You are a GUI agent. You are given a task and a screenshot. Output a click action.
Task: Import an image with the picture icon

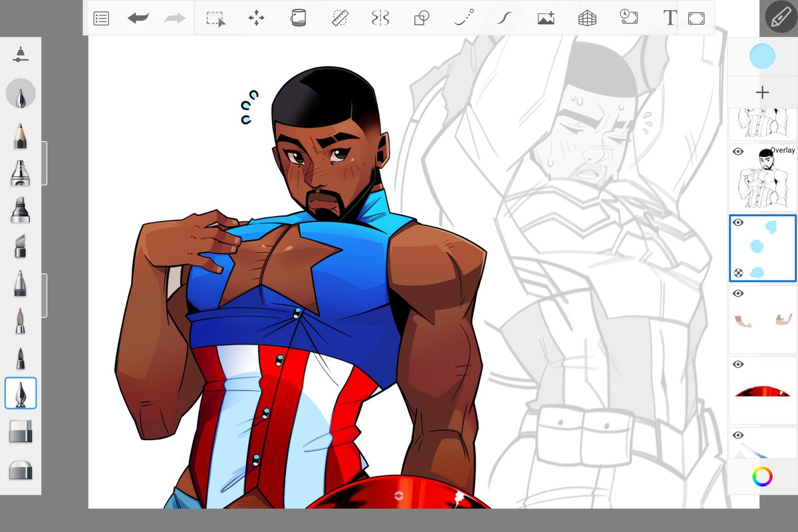pos(546,19)
